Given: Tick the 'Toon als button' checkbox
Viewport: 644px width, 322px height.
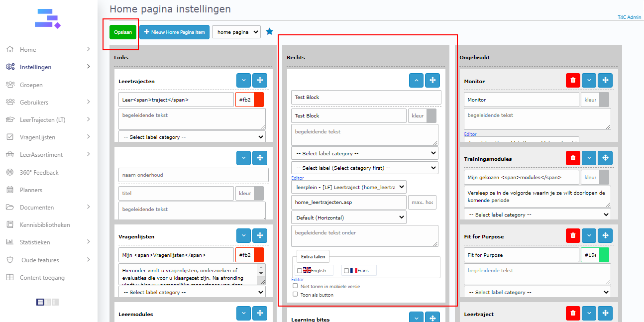Looking at the screenshot, I should point(295,295).
